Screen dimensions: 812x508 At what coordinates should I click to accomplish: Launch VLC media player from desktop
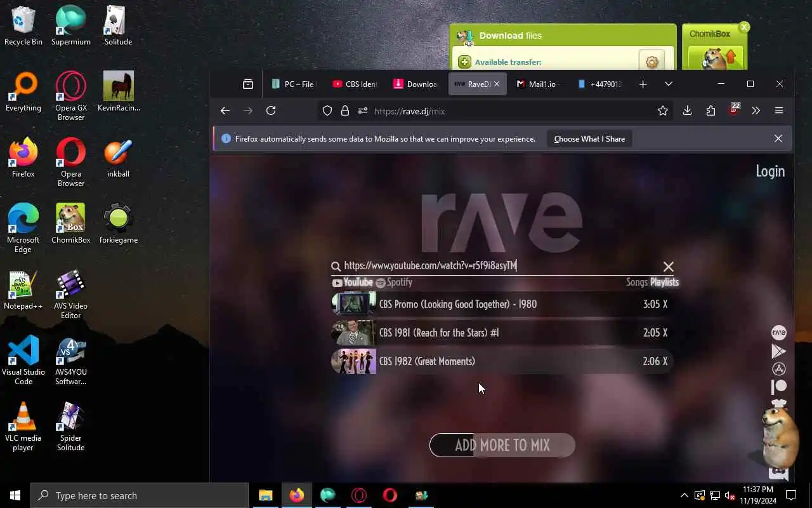point(23,427)
